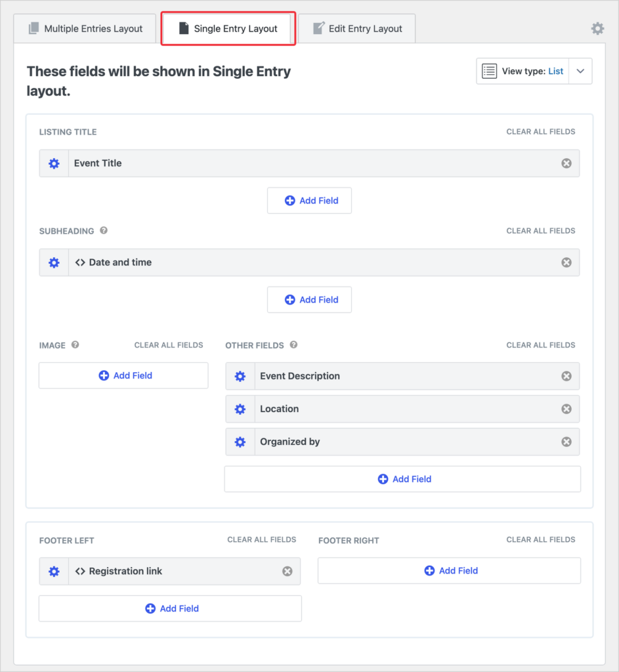Select the Single Entry Layout tab

(228, 29)
